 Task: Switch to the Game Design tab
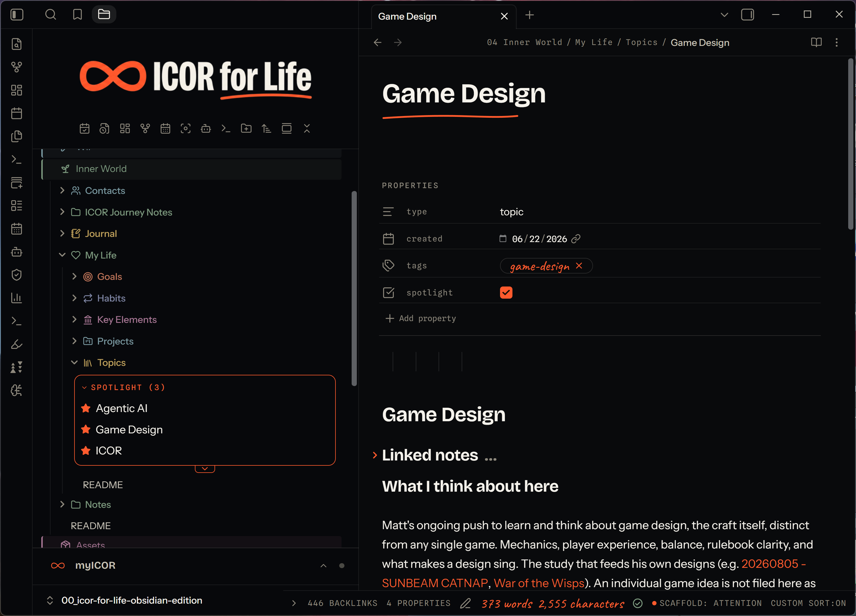443,16
